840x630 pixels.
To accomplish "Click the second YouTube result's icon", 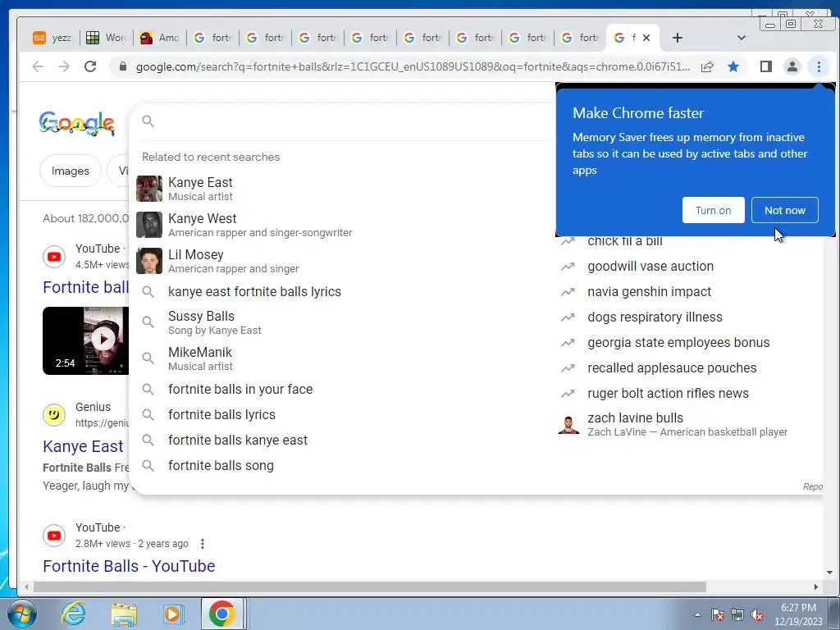I will (x=54, y=535).
